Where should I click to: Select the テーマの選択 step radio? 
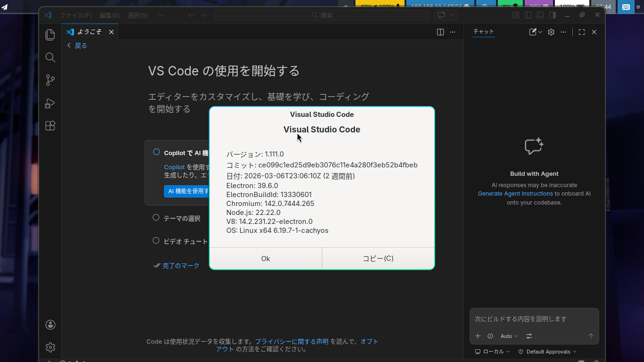[156, 218]
